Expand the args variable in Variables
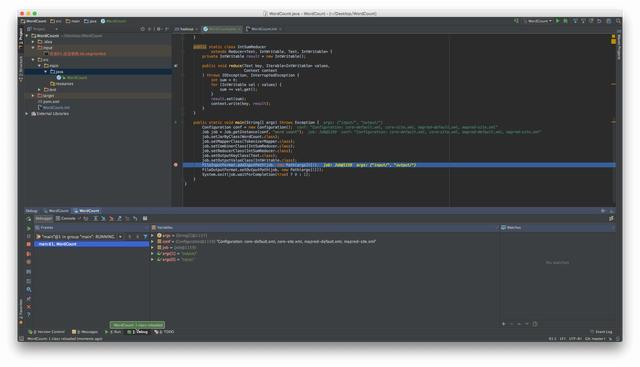The width and height of the screenshot is (640, 367). pyautogui.click(x=153, y=236)
